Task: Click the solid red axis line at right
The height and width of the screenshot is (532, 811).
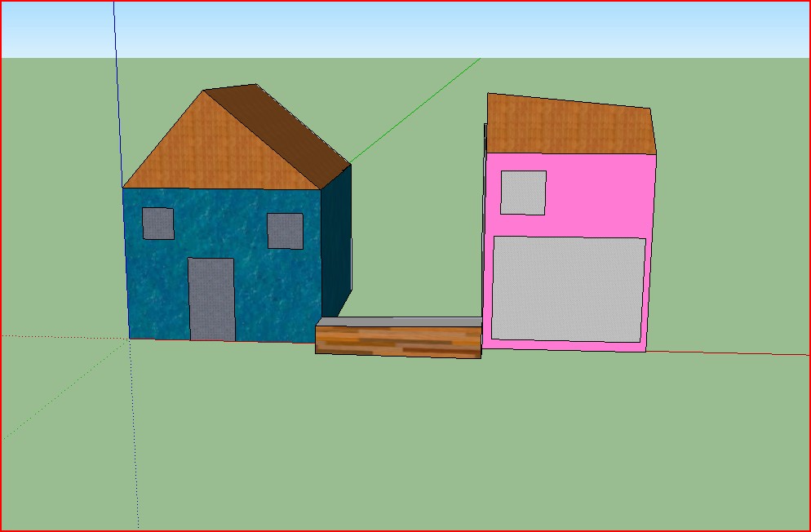Action: click(734, 352)
